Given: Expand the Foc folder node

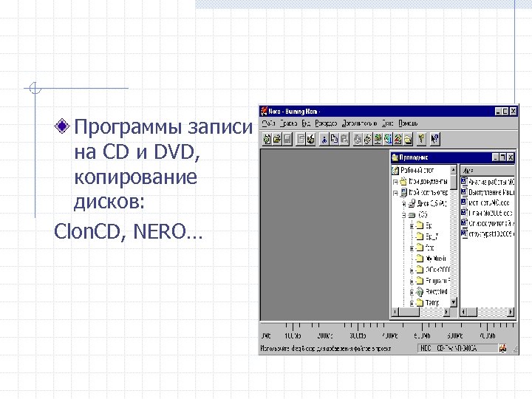Looking at the screenshot, I should 412,248.
